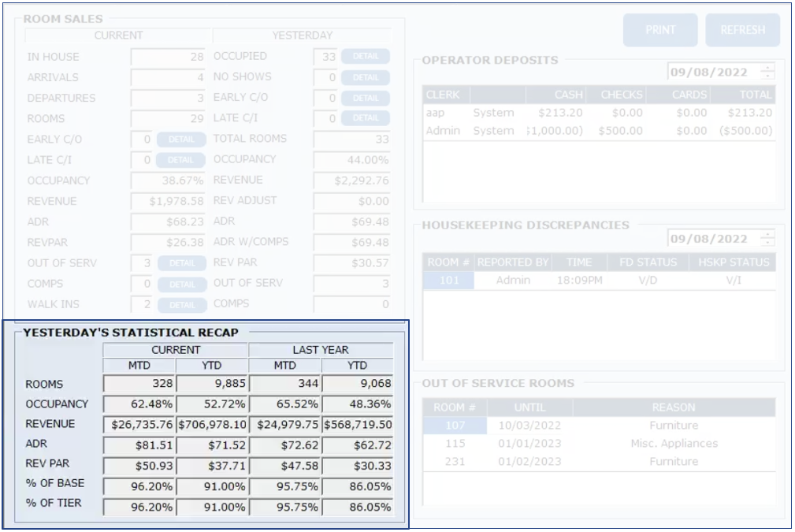This screenshot has width=795, height=532.
Task: Select room 101 in Housekeeping Discrepancies
Action: point(448,281)
